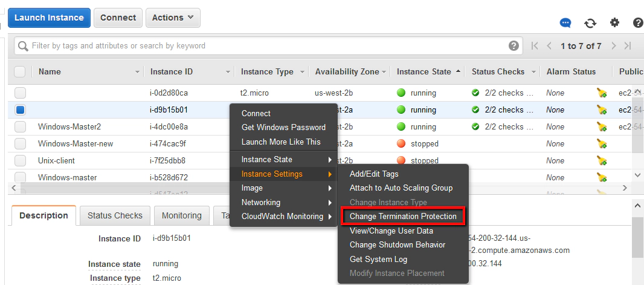Open Name column filter dropdown arrow
The height and width of the screenshot is (285, 644).
(138, 72)
